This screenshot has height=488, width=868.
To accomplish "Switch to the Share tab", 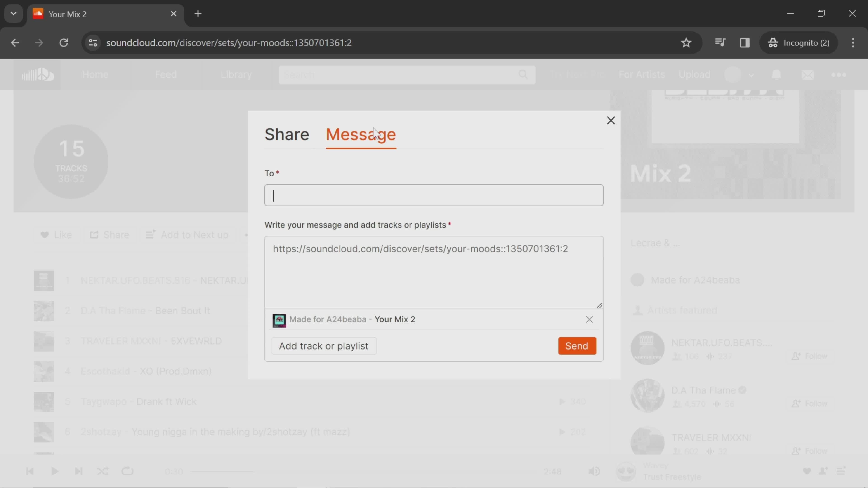I will 287,134.
